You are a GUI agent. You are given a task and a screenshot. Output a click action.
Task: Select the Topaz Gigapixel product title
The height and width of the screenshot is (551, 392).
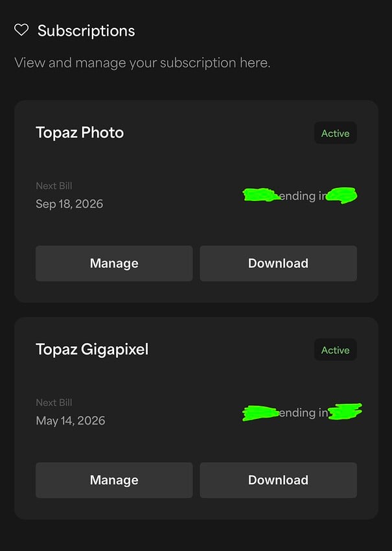93,349
